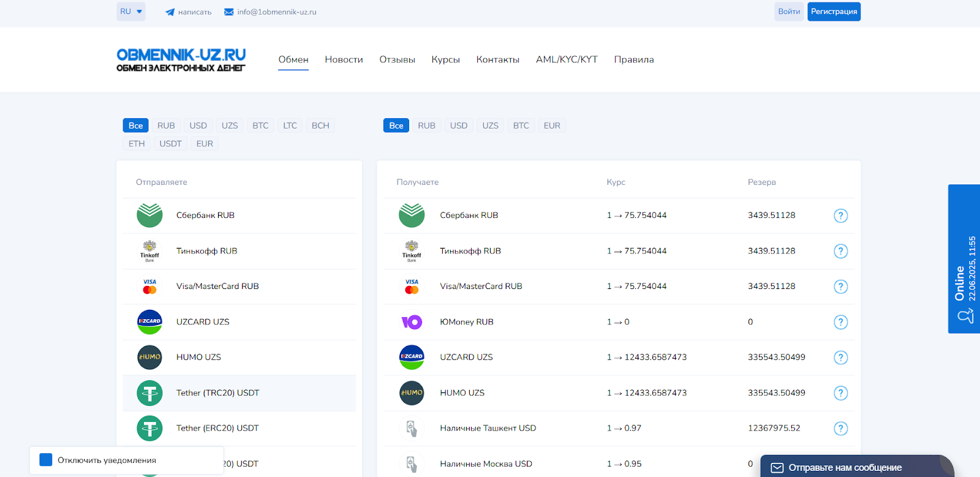Open the RU language dropdown

coord(131,12)
